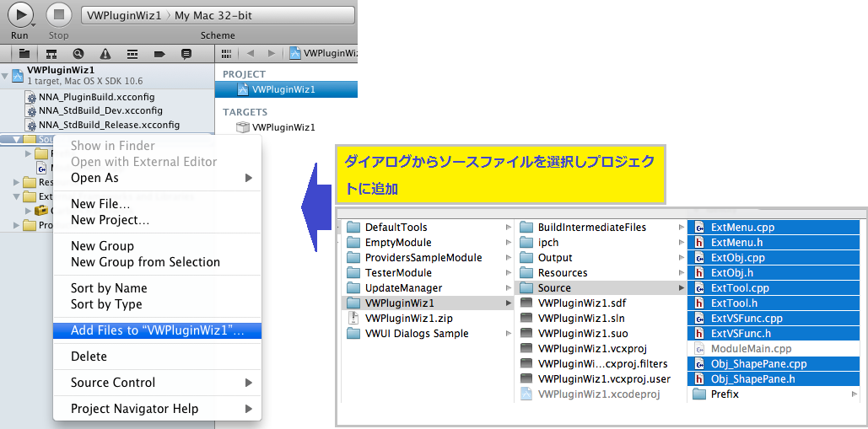Choose New File… in context menu
Screen dimensions: 868x429
tap(157, 204)
